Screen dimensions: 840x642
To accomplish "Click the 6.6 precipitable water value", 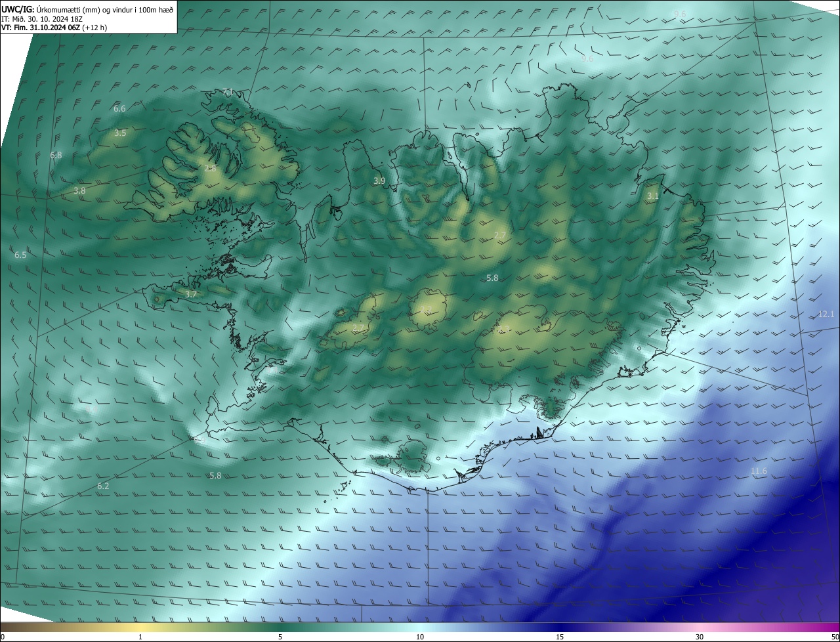I will pos(119,109).
